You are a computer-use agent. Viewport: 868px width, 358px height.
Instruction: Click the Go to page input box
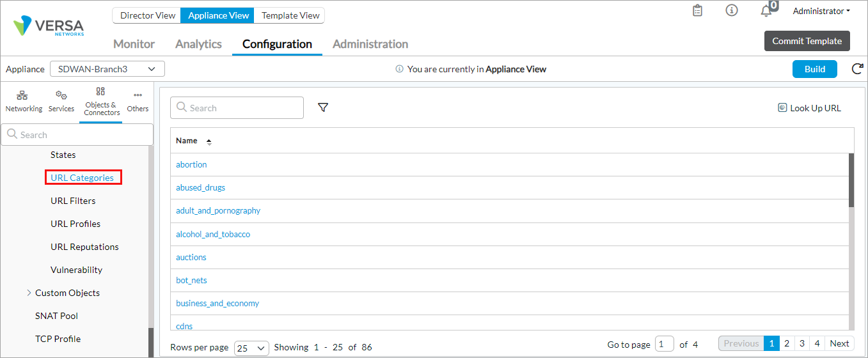click(665, 344)
